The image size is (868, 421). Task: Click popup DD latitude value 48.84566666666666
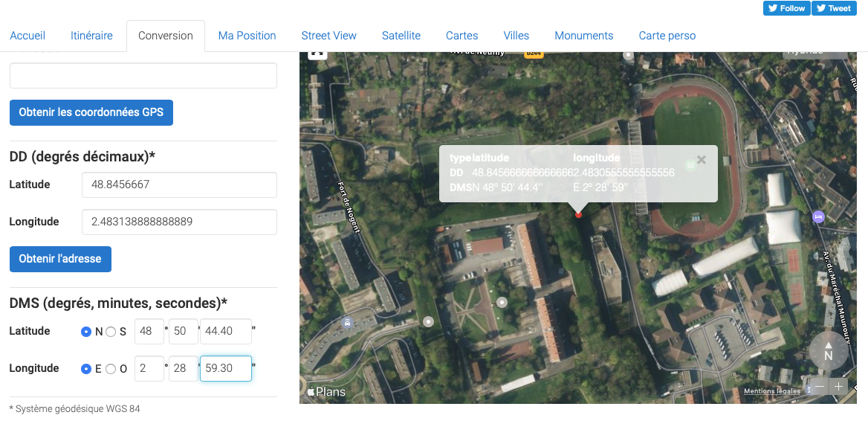[x=522, y=173]
